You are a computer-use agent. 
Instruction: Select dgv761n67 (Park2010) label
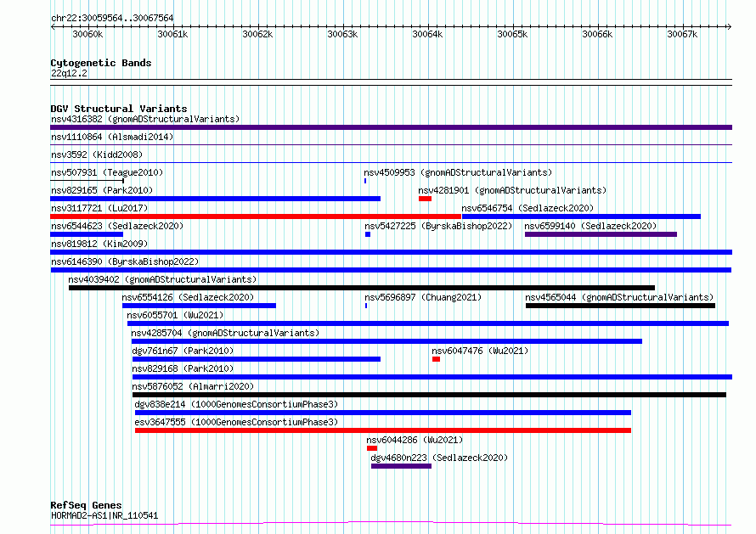[183, 351]
